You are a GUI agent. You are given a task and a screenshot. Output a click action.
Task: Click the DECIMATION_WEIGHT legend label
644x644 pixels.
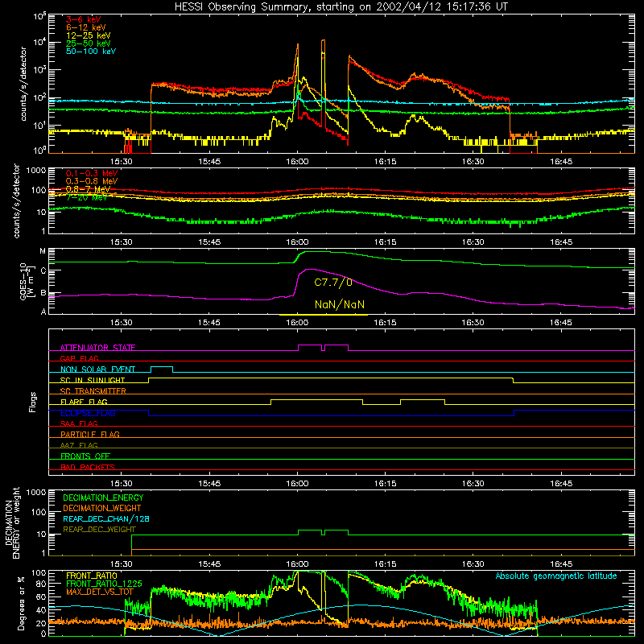click(102, 508)
